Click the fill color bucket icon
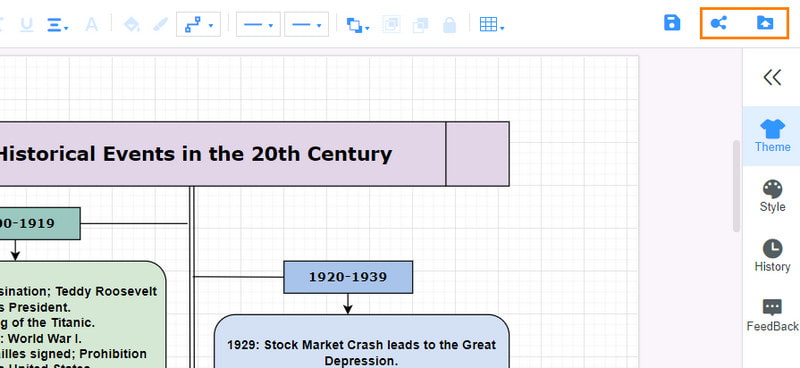The width and height of the screenshot is (800, 368). (132, 24)
